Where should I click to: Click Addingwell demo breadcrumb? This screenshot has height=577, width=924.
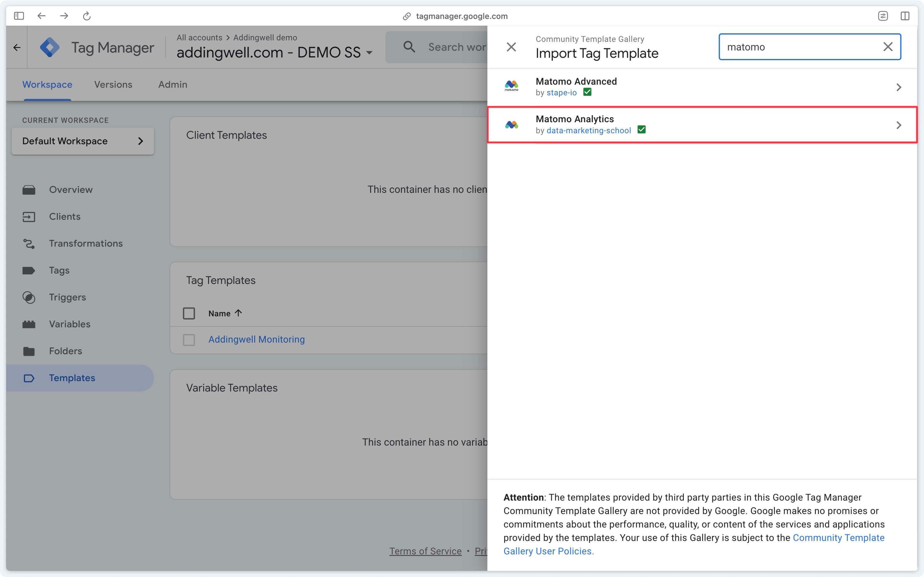click(x=265, y=37)
